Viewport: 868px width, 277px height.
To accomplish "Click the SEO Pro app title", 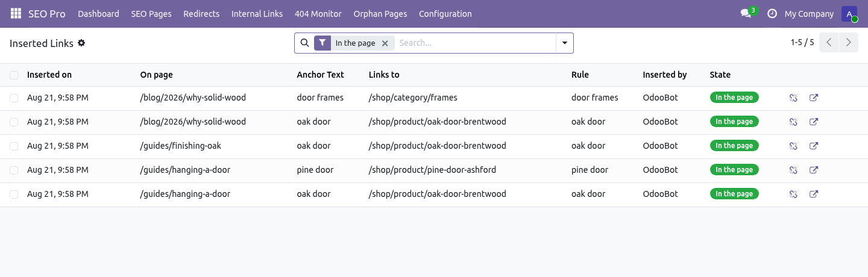I will [47, 13].
